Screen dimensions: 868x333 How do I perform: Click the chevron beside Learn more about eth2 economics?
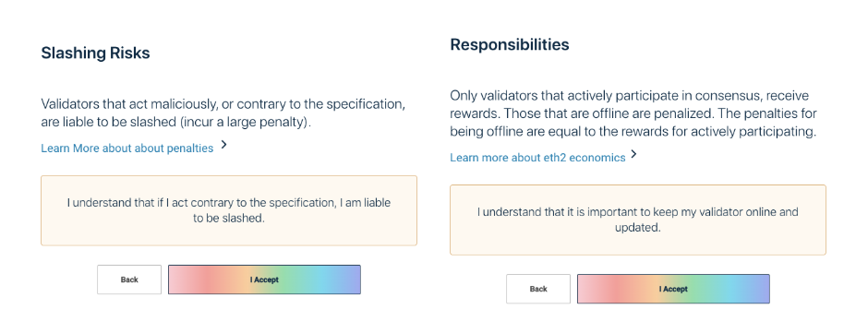pyautogui.click(x=633, y=154)
